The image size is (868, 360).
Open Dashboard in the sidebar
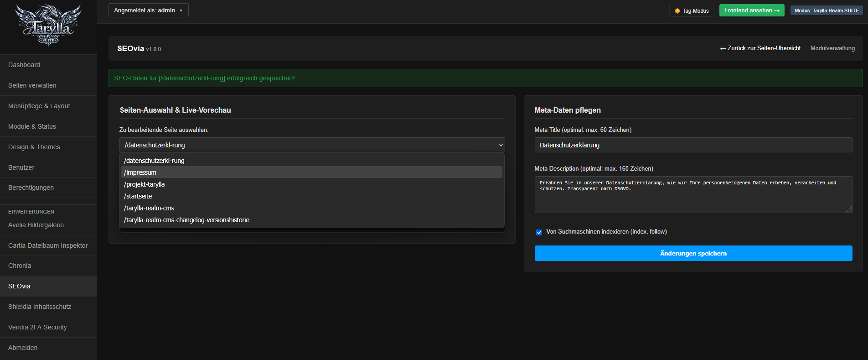(x=48, y=65)
